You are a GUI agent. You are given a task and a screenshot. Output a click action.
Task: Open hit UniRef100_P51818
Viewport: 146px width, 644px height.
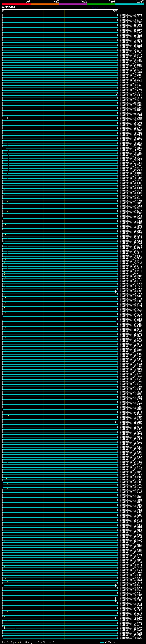click(131, 17)
